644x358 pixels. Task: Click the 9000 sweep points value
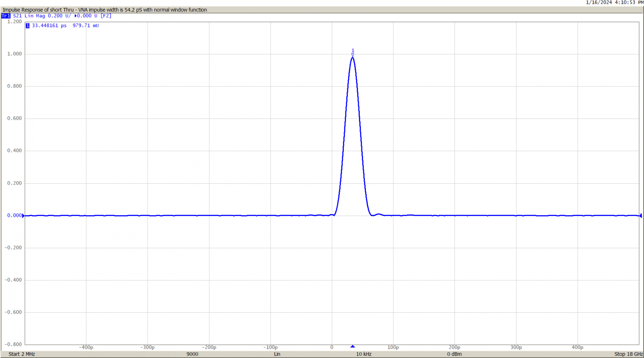(x=192, y=354)
